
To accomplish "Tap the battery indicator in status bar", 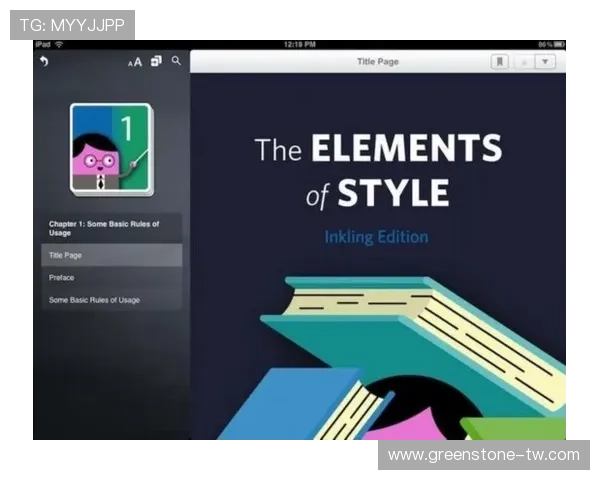I will pos(559,45).
